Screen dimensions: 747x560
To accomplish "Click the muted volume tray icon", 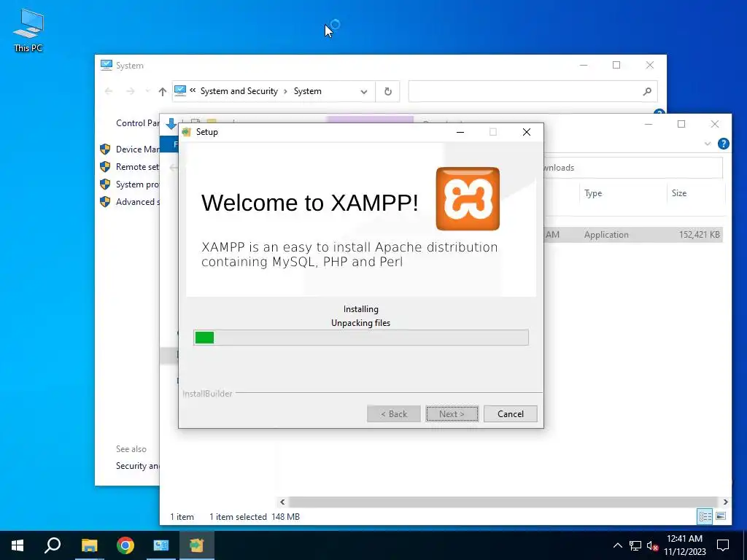I will click(652, 545).
